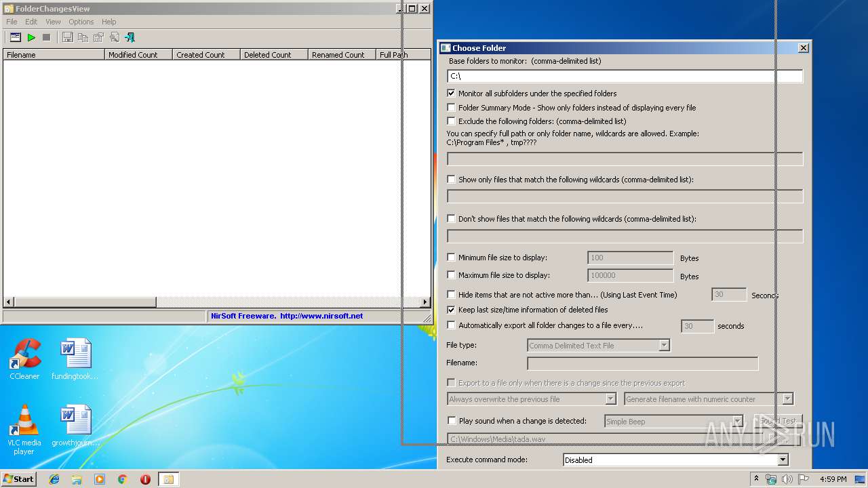Click horizontal scrollbar thumb in file list
Viewport: 868px width, 488px height.
pos(85,302)
